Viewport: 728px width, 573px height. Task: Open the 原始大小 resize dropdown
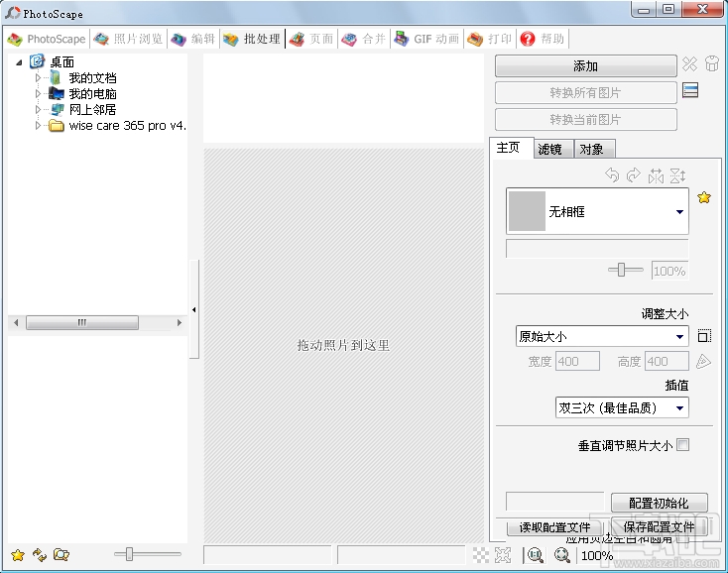tap(602, 336)
